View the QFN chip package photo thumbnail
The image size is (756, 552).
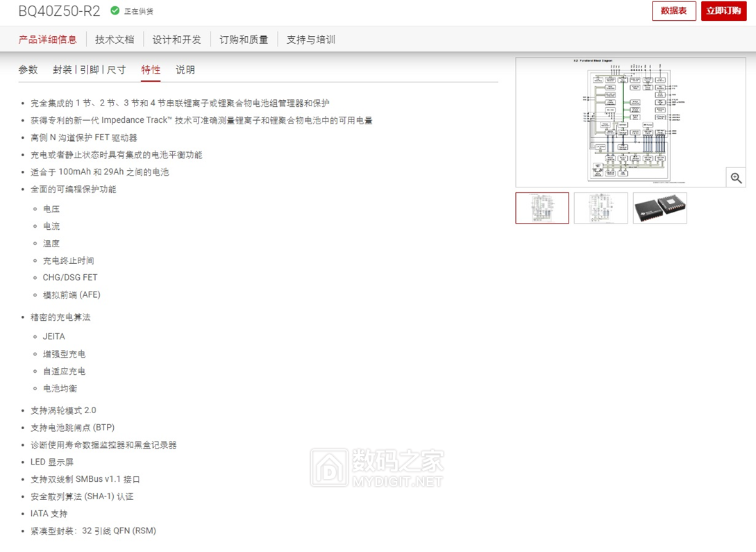pos(659,208)
